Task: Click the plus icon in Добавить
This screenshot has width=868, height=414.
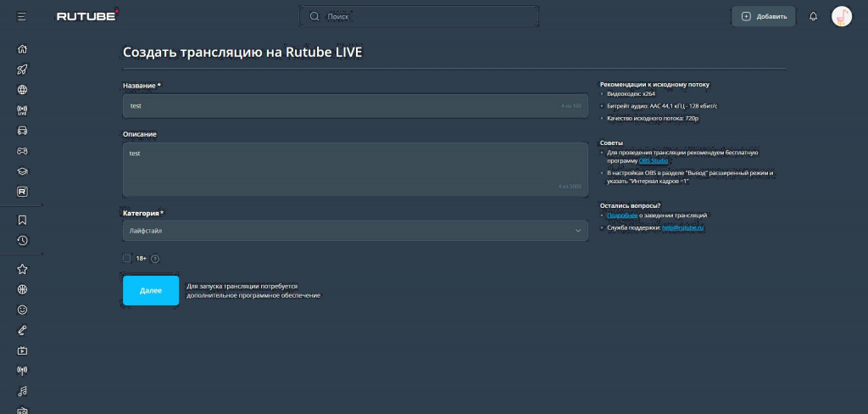Action: [746, 17]
